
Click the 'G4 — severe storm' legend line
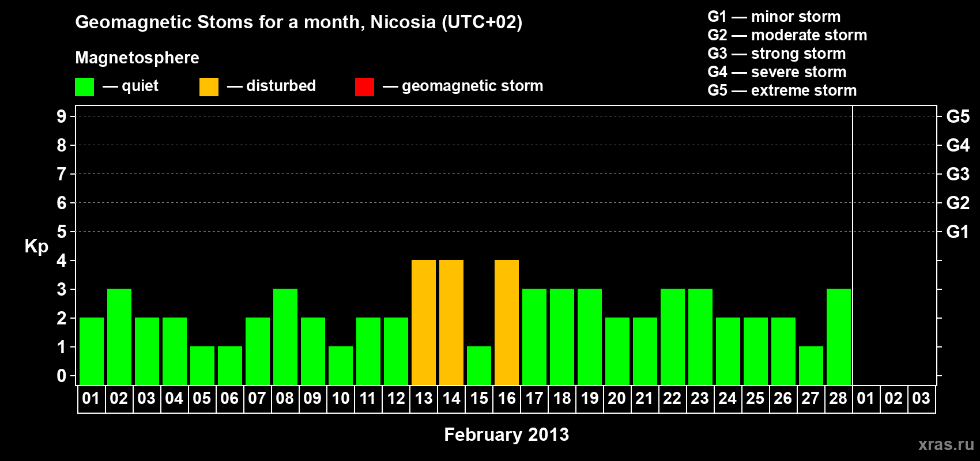777,72
